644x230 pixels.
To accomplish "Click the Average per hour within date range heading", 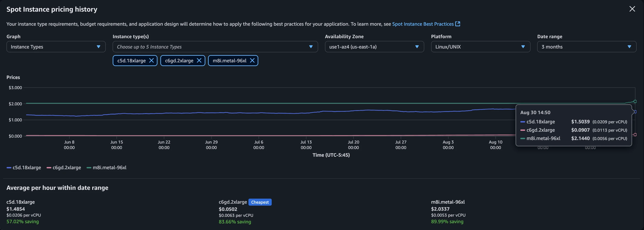I will pos(57,188).
